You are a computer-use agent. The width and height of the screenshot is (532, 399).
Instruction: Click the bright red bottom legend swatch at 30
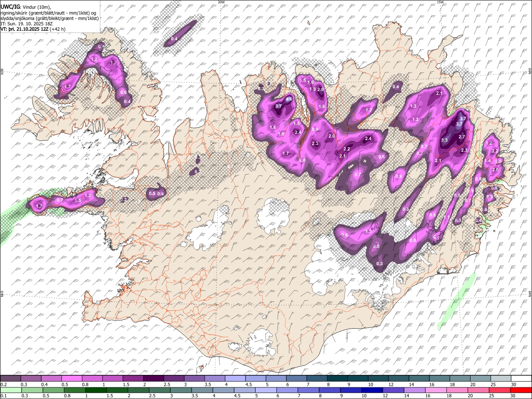coord(520,390)
